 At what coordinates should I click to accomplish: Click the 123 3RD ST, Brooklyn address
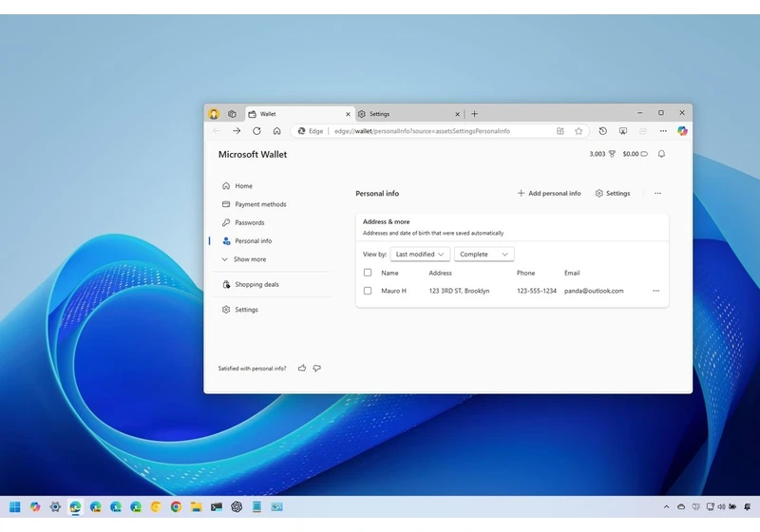459,291
